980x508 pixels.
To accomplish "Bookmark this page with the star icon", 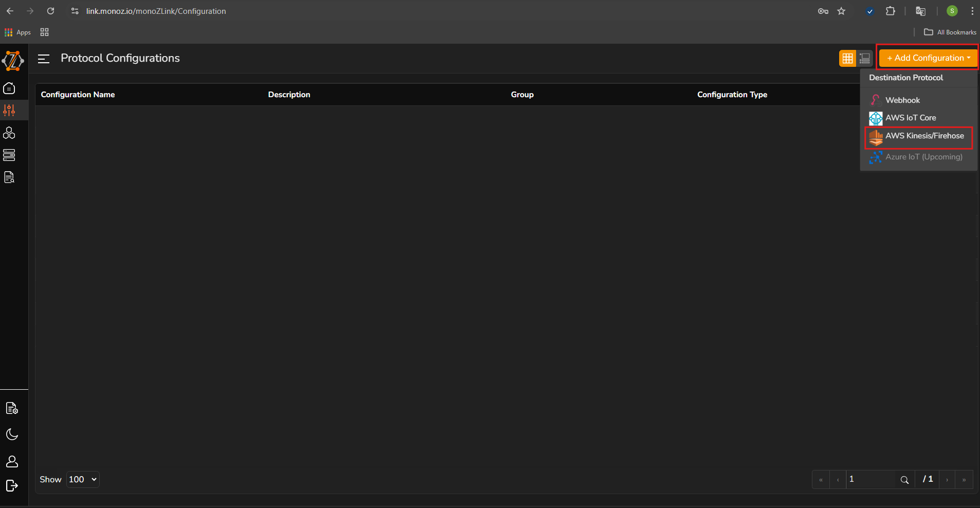I will point(841,11).
